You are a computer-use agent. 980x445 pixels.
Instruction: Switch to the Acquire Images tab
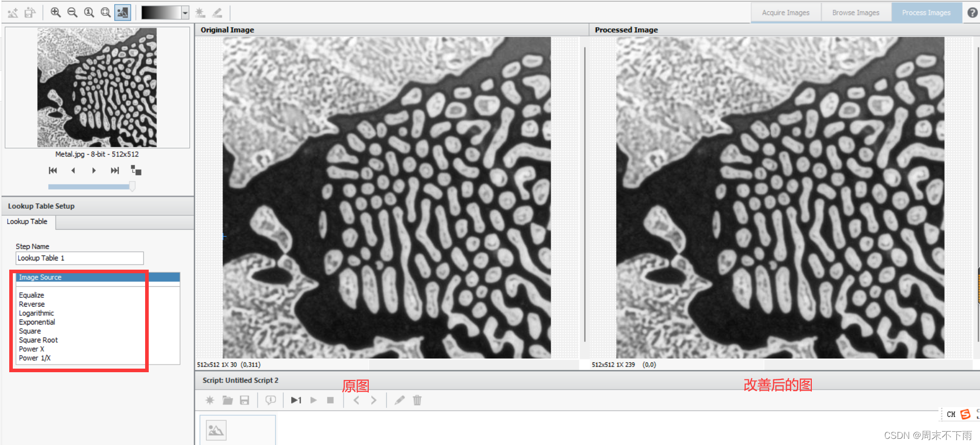tap(786, 13)
